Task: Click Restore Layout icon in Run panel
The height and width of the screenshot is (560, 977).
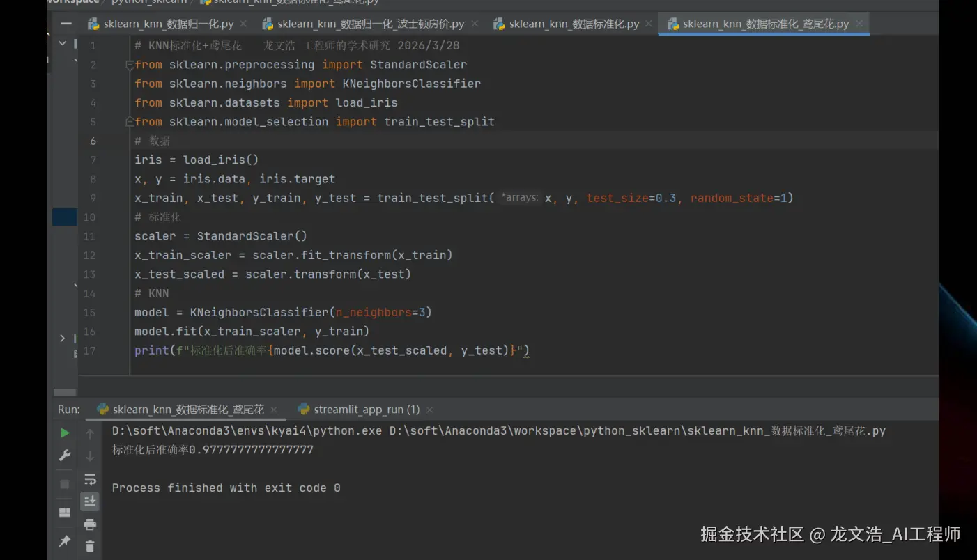Action: (x=65, y=513)
